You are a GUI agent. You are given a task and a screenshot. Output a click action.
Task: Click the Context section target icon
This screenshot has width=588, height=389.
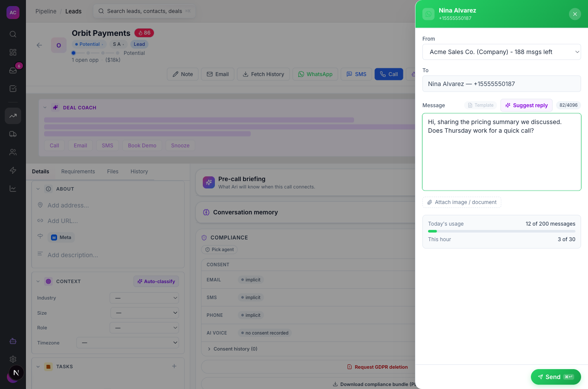click(x=48, y=281)
